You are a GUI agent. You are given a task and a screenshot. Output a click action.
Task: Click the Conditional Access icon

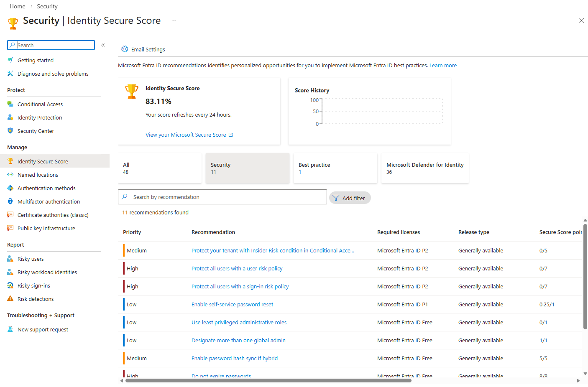10,104
